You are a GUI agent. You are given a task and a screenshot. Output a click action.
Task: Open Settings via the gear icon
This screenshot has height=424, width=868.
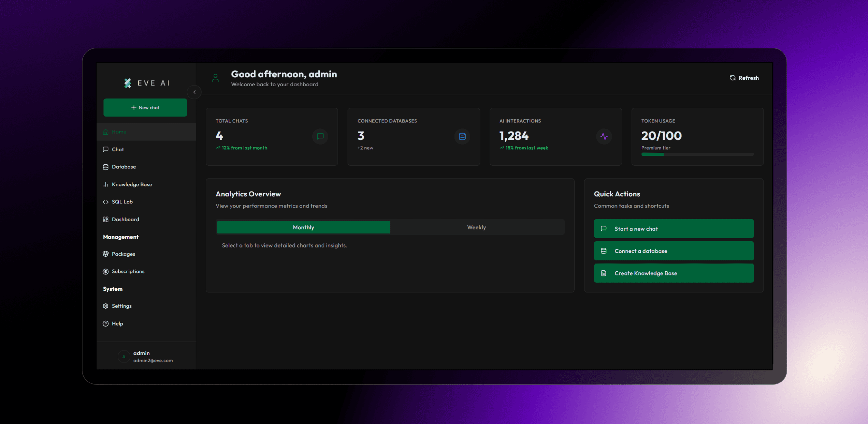point(106,306)
